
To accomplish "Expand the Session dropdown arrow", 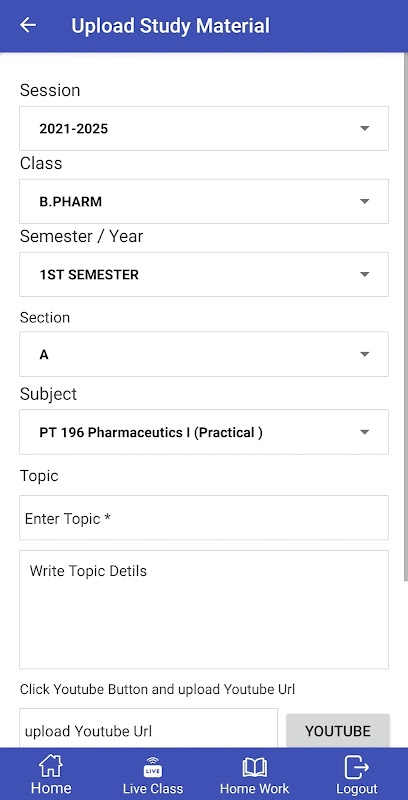I will 364,128.
